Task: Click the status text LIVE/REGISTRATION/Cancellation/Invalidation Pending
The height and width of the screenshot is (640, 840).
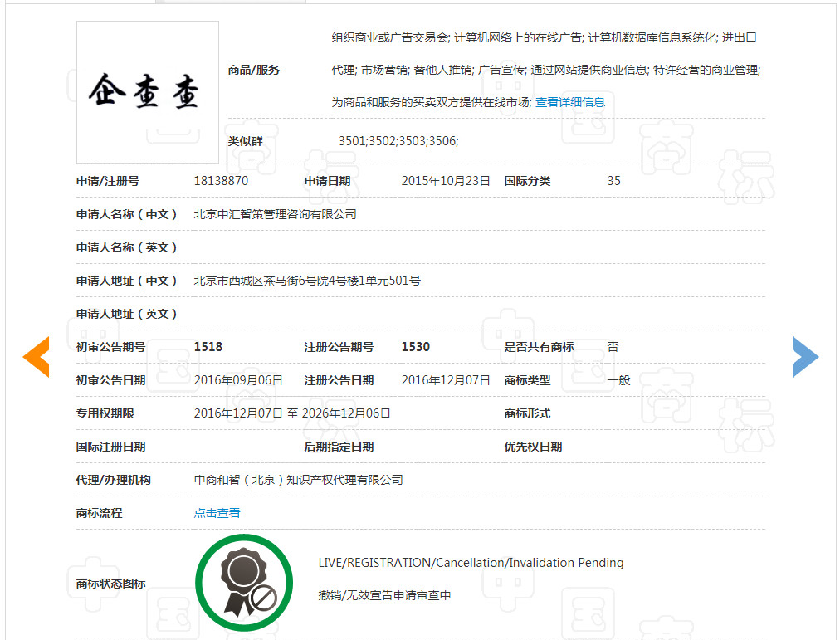Action: coord(469,562)
